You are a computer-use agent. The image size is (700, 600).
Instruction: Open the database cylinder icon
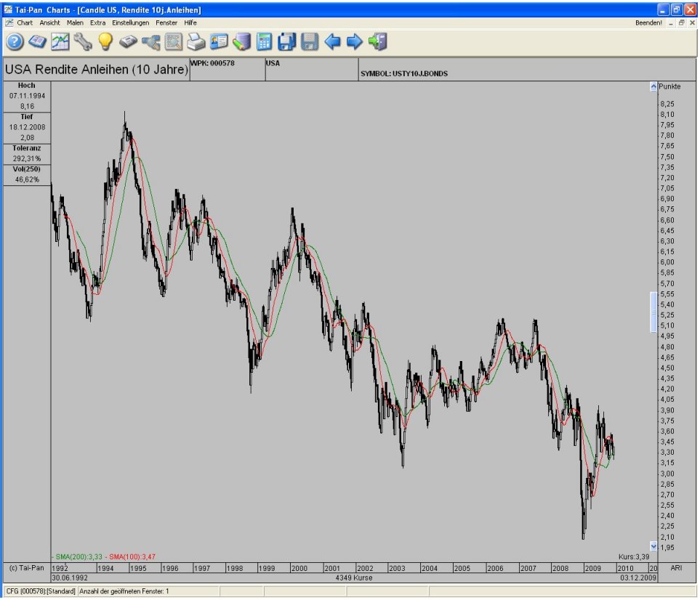point(241,42)
